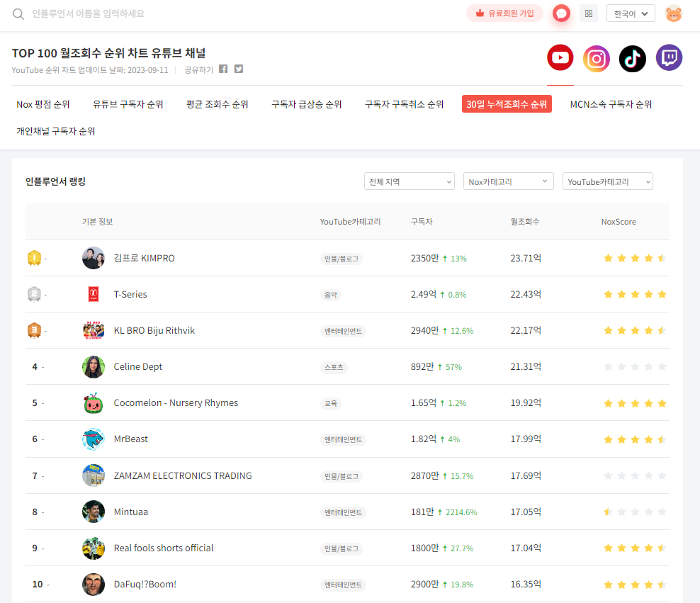700x603 pixels.
Task: Open the bear profile avatar
Action: tap(673, 14)
